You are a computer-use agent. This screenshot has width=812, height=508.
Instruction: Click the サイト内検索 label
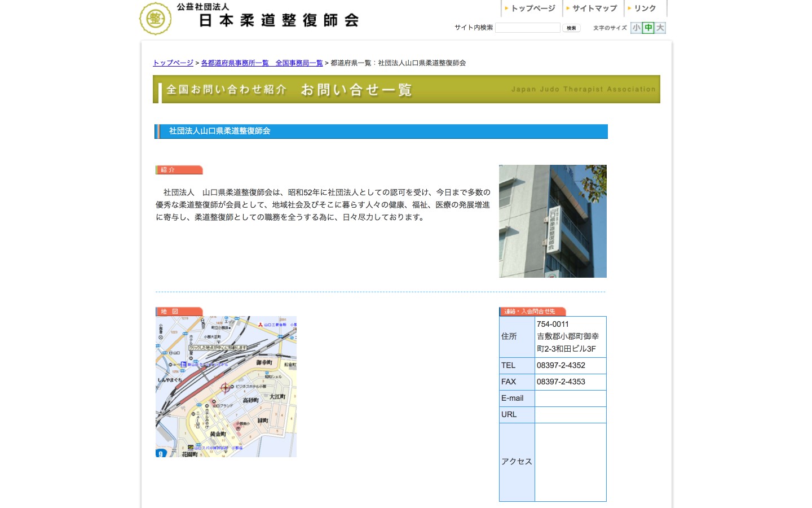point(474,28)
